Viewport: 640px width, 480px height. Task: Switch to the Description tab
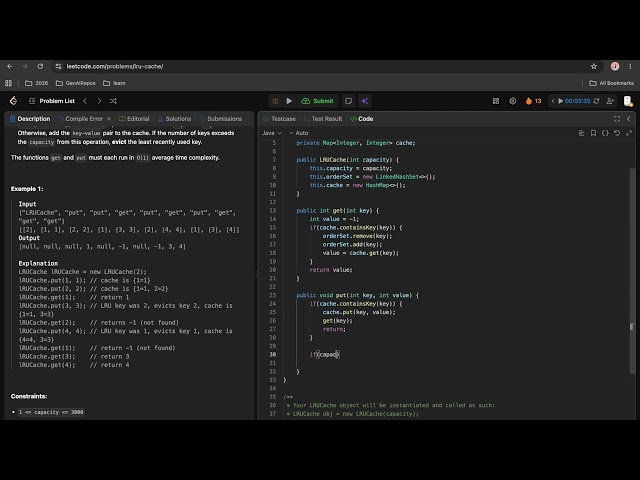(30, 119)
